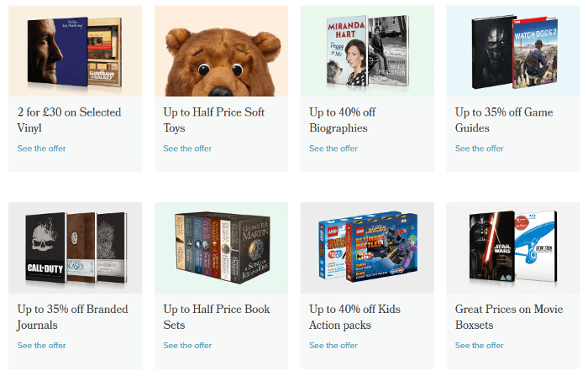Follow 'See the offer' link under Biographies
Screen dimensions: 588x375
[x=333, y=148]
